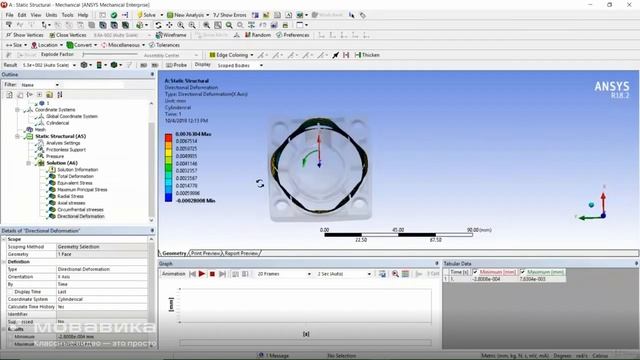Screen dimensions: 640x360
Task: Click the Zoom To Fit icon
Action: tap(207, 25)
